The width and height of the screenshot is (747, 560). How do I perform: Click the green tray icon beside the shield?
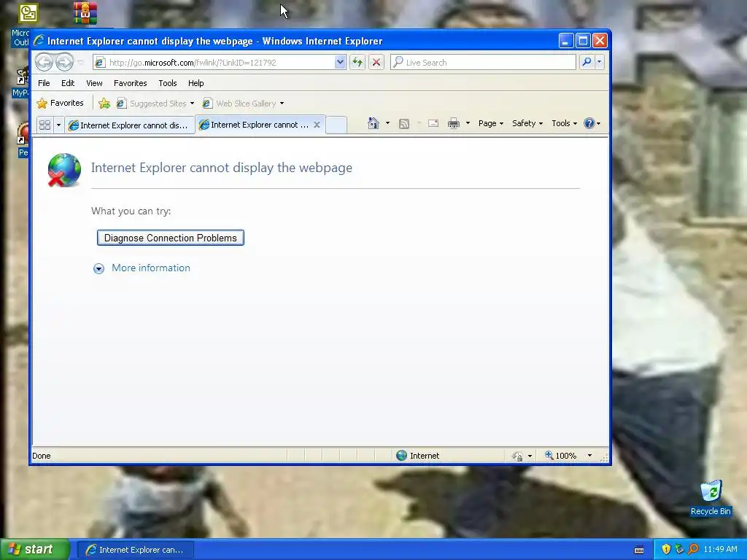(x=679, y=550)
